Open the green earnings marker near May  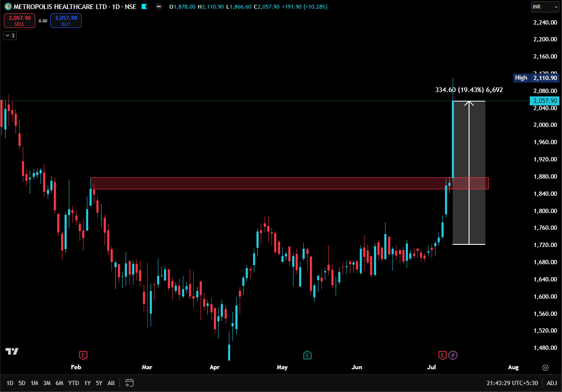coord(307,355)
